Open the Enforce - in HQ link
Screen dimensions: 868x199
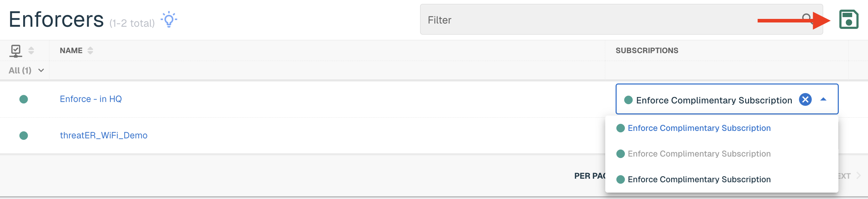coord(91,99)
